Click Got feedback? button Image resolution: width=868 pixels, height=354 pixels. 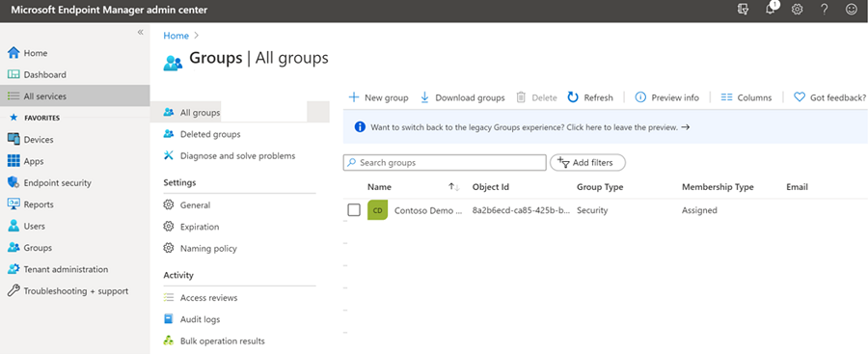(829, 97)
